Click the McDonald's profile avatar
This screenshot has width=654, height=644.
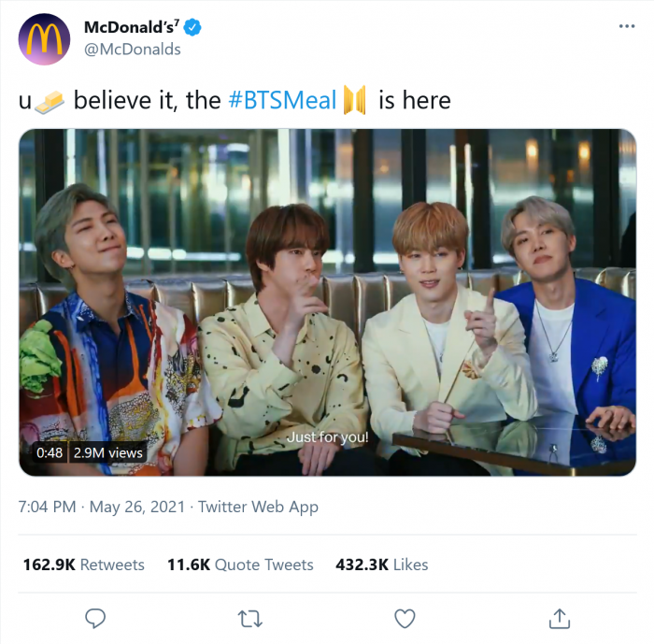click(44, 38)
